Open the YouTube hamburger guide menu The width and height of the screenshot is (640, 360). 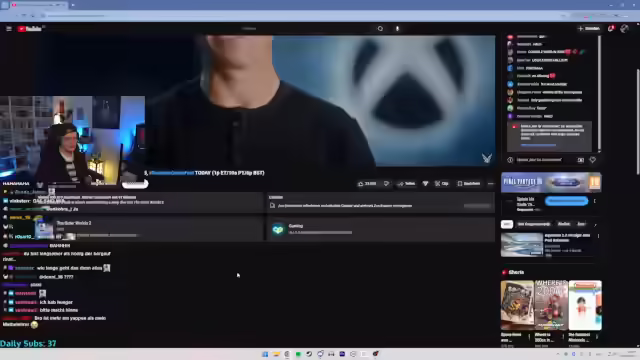[x=9, y=29]
